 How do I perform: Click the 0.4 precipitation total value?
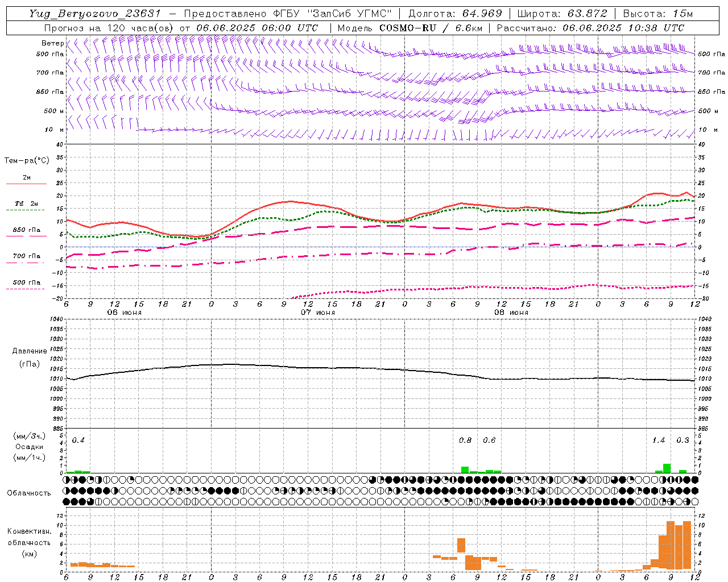coord(78,440)
